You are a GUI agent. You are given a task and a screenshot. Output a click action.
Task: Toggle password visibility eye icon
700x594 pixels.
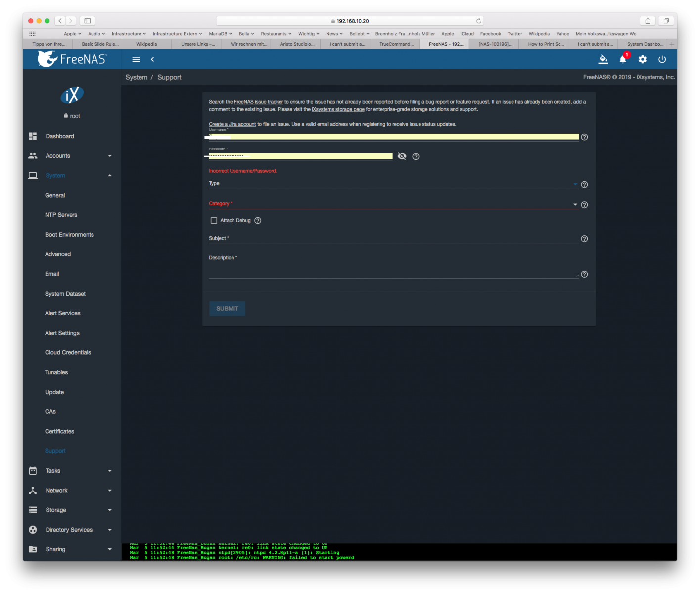pos(402,156)
